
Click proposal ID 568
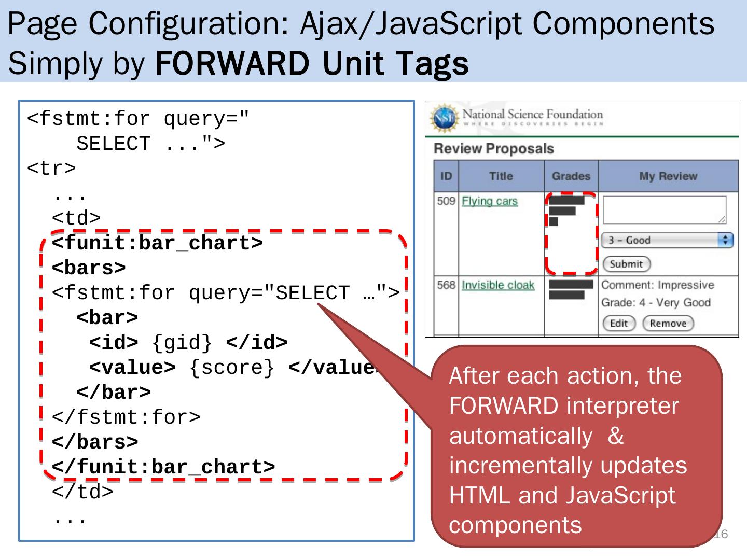446,285
